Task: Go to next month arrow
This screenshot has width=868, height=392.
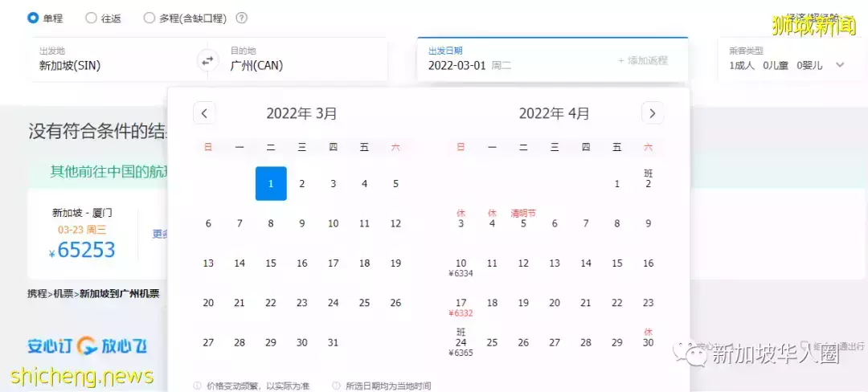Action: (x=653, y=113)
